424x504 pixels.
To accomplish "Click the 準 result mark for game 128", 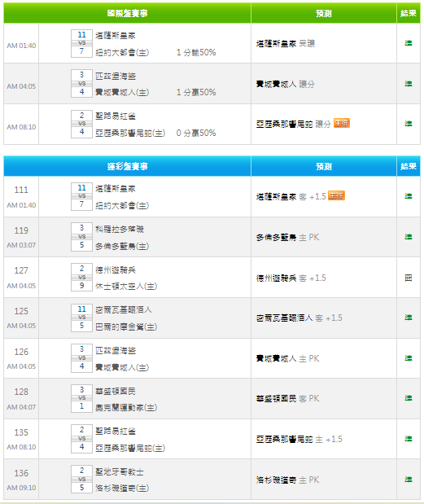I will 409,398.
